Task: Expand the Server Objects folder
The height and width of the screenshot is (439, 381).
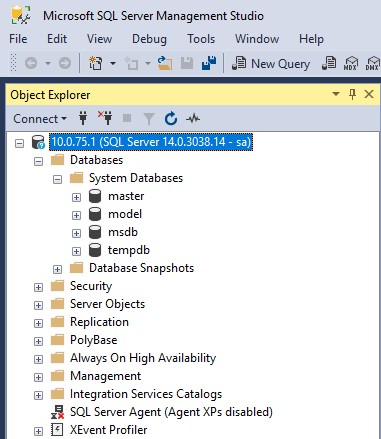Action: [39, 306]
